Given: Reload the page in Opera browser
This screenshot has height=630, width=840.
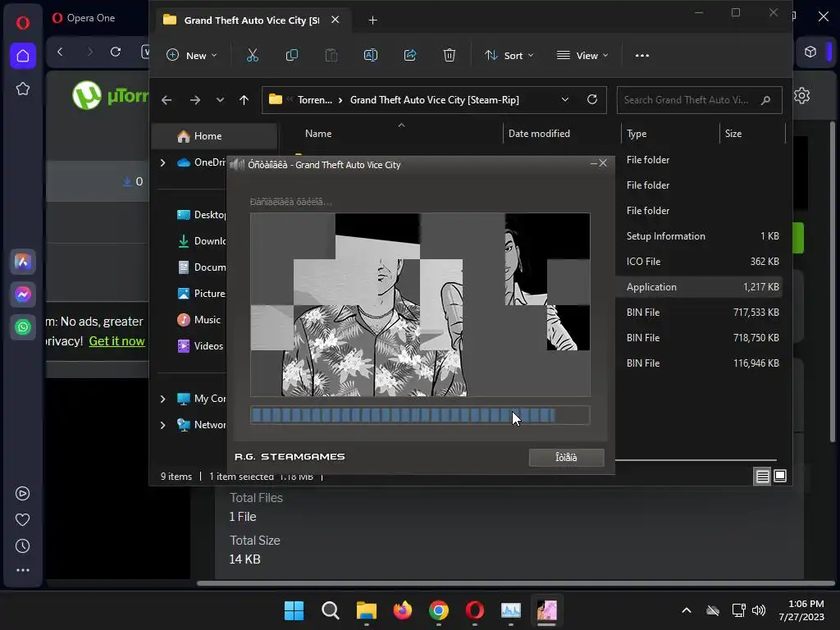Looking at the screenshot, I should (115, 52).
